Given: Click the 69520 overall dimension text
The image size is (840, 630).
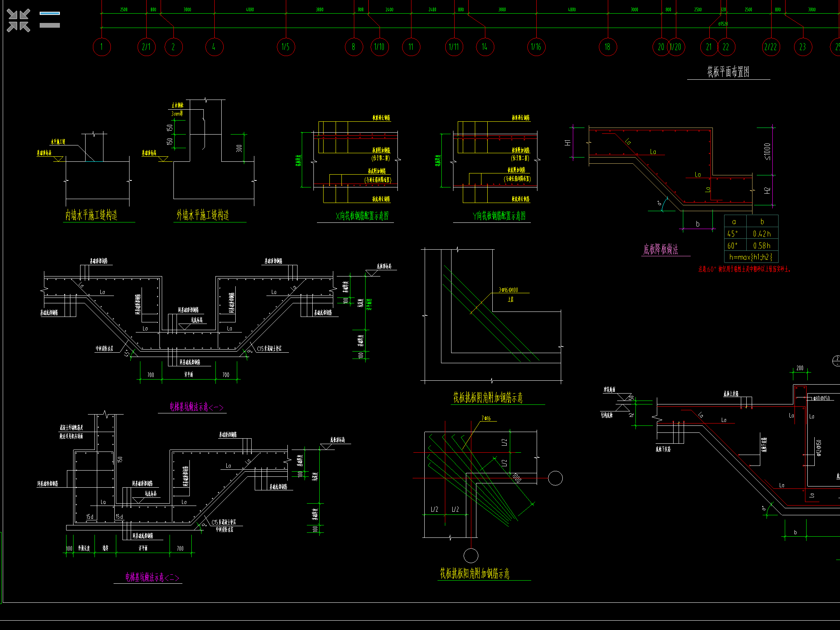Looking at the screenshot, I should [x=723, y=24].
